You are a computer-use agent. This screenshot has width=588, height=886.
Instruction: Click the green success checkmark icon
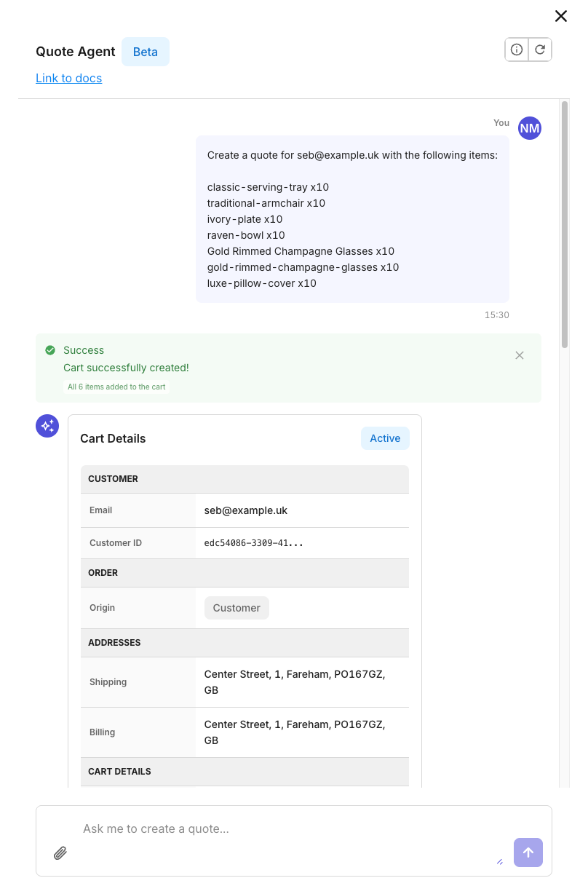pos(50,350)
